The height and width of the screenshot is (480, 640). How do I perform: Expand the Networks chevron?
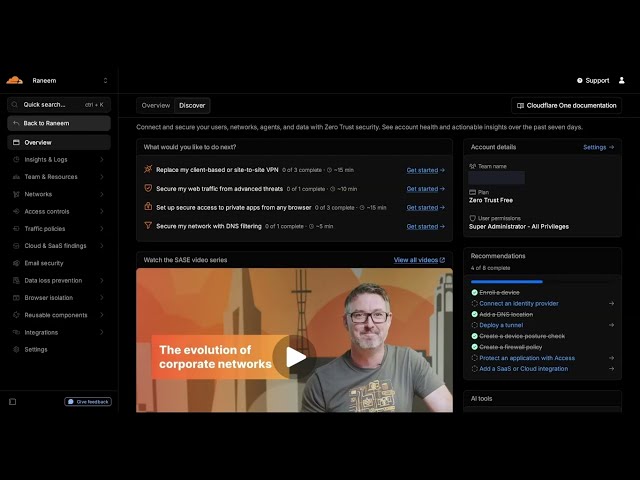[x=102, y=194]
